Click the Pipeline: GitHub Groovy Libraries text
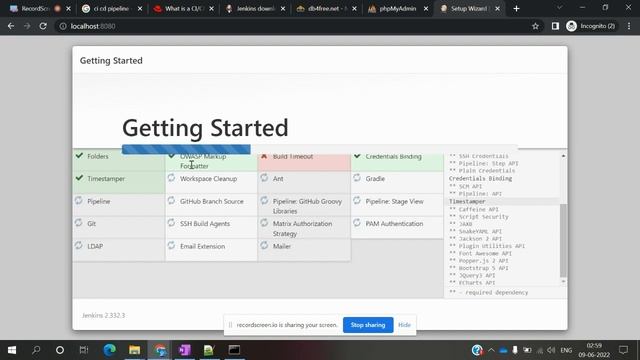Viewport: 640px width, 360px height. coord(307,206)
